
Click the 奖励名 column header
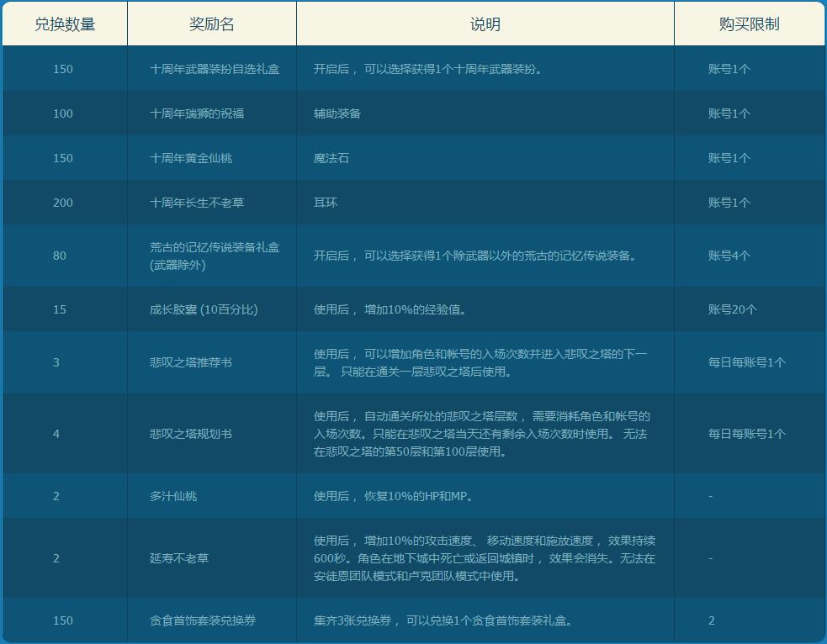(211, 24)
